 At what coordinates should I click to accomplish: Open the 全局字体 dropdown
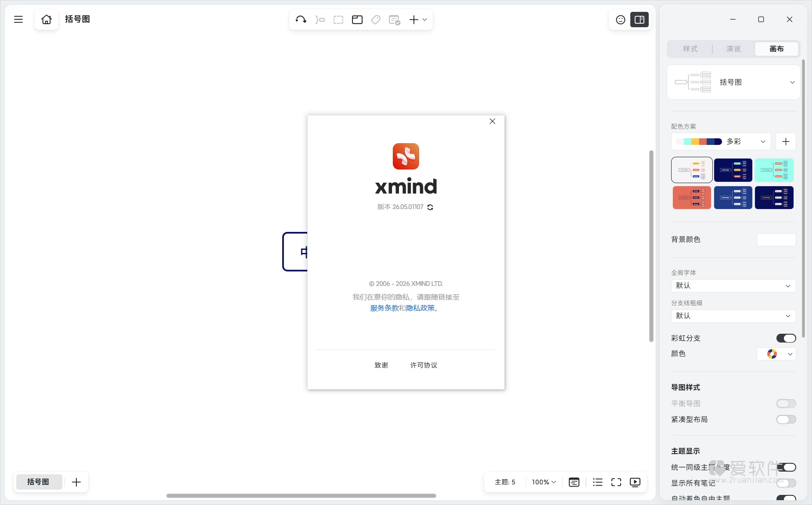(x=733, y=286)
